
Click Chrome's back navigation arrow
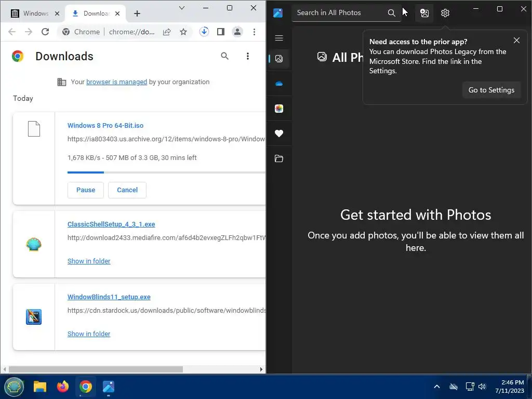click(x=12, y=32)
